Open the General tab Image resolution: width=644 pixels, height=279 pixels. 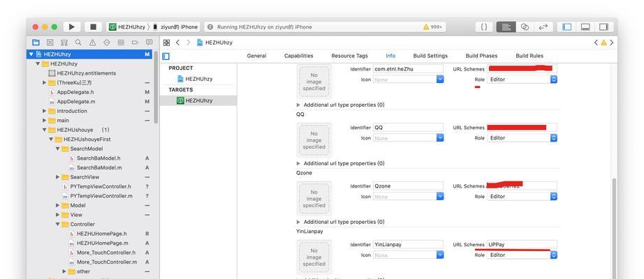tap(257, 56)
